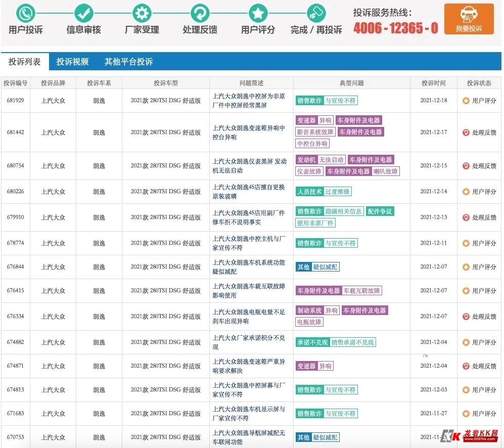The image size is (504, 448).
Task: Click the 电瓶故障 tag in row 676334
Action: click(x=309, y=322)
